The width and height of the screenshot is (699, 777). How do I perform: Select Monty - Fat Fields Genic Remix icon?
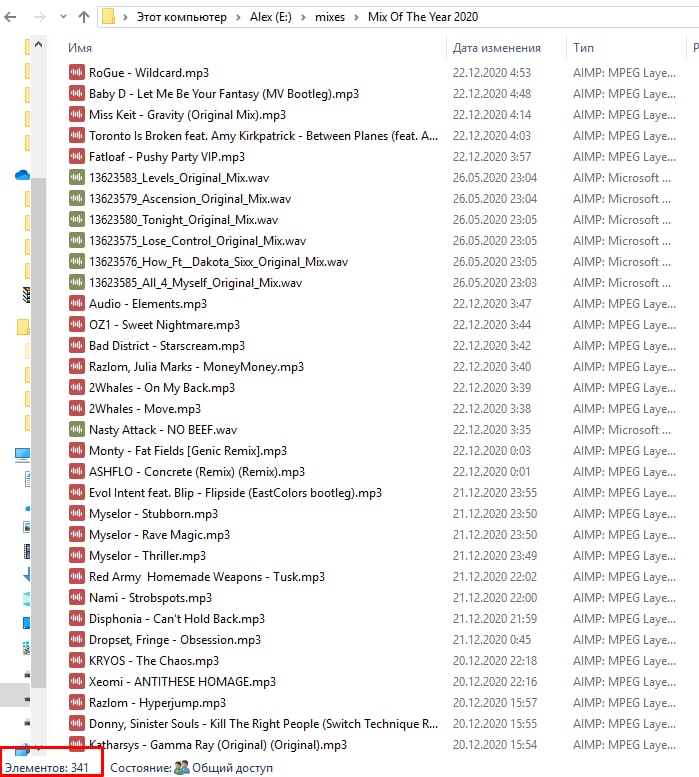point(77,450)
